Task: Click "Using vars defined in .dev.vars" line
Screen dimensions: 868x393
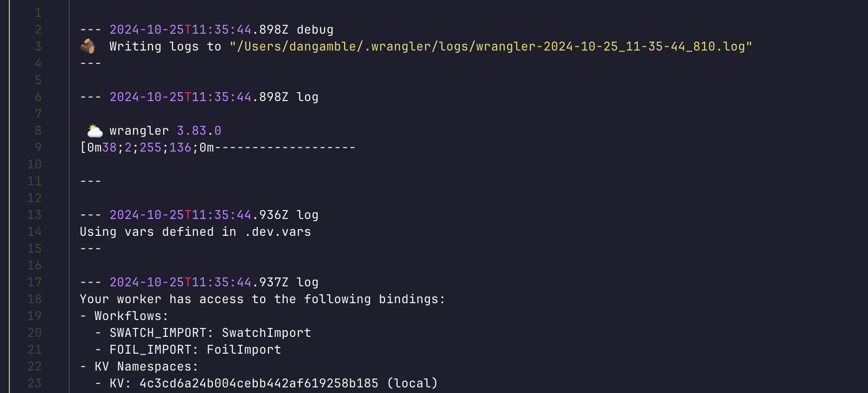Action: point(195,232)
